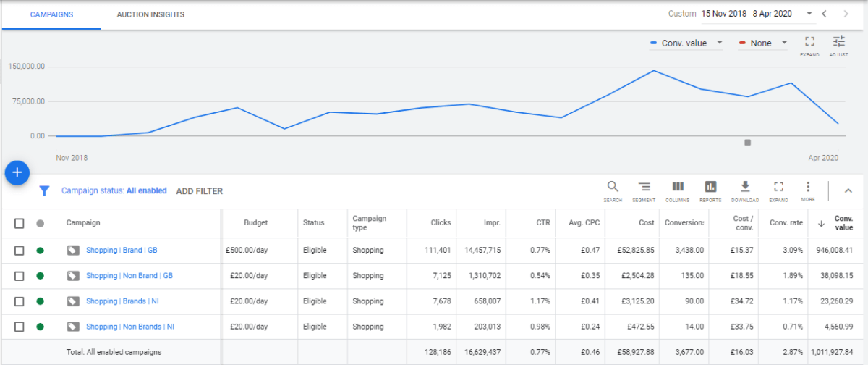Tick checkbox for Shopping | Non Brand | GB

(20, 276)
